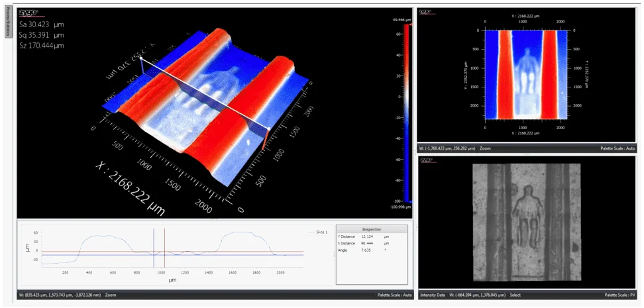The image size is (644, 308).
Task: Click Intensity Data label in status bar
Action: pos(433,295)
